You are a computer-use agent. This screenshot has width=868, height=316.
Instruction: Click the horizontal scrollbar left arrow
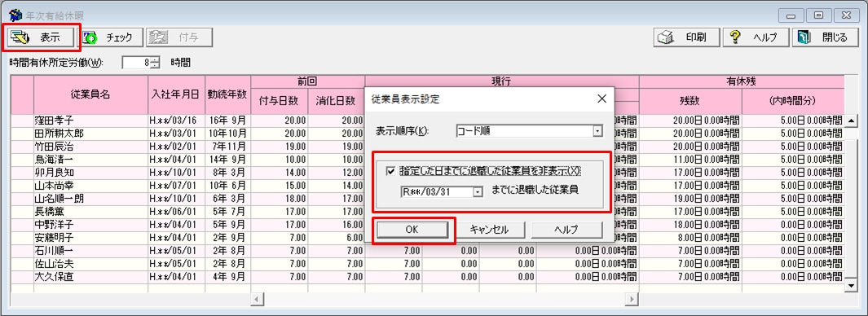[258, 299]
